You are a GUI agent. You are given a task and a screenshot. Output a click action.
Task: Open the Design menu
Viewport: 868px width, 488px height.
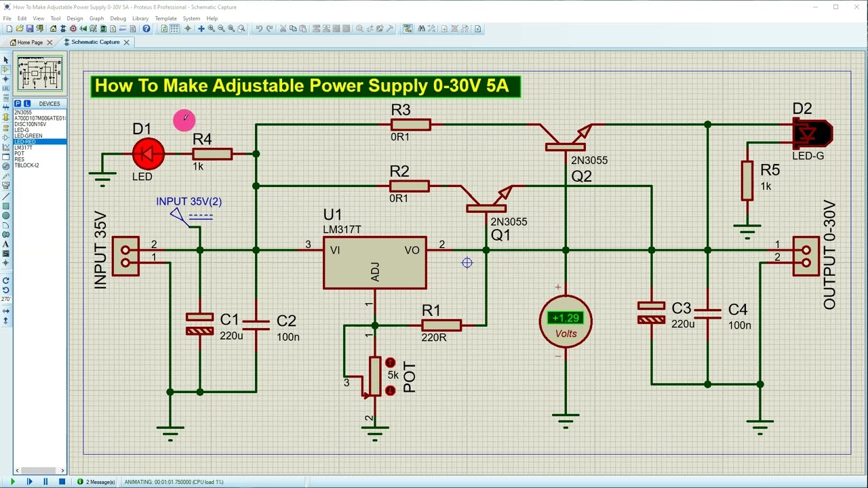75,18
